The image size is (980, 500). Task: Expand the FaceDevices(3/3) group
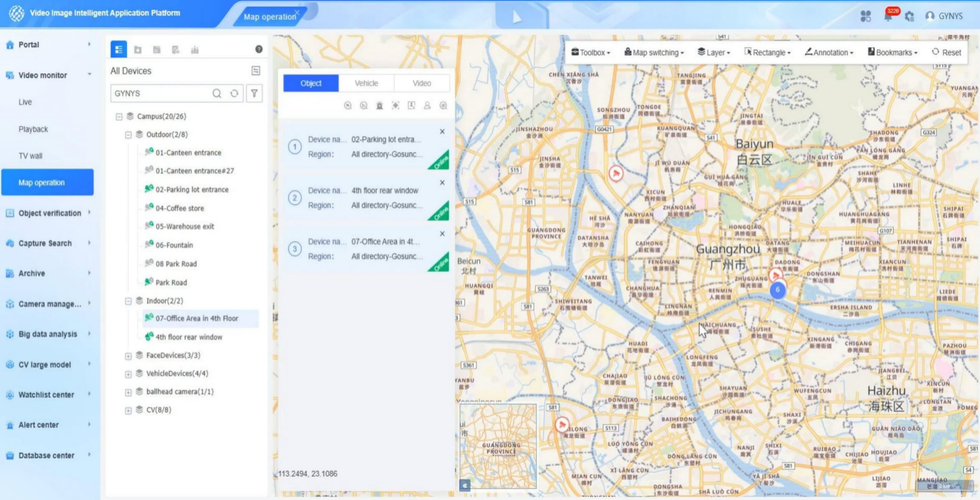[128, 356]
